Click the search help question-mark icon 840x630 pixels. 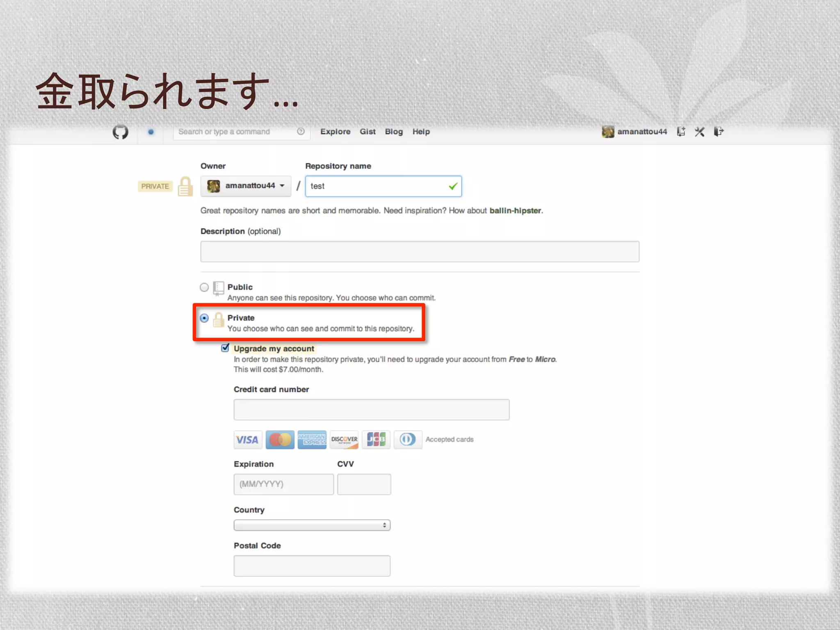301,132
